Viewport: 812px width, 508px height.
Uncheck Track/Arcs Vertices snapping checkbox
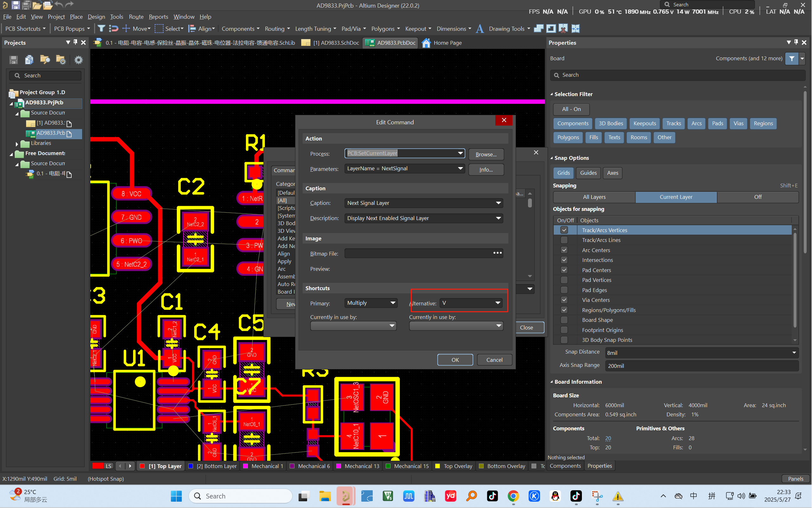click(x=564, y=230)
